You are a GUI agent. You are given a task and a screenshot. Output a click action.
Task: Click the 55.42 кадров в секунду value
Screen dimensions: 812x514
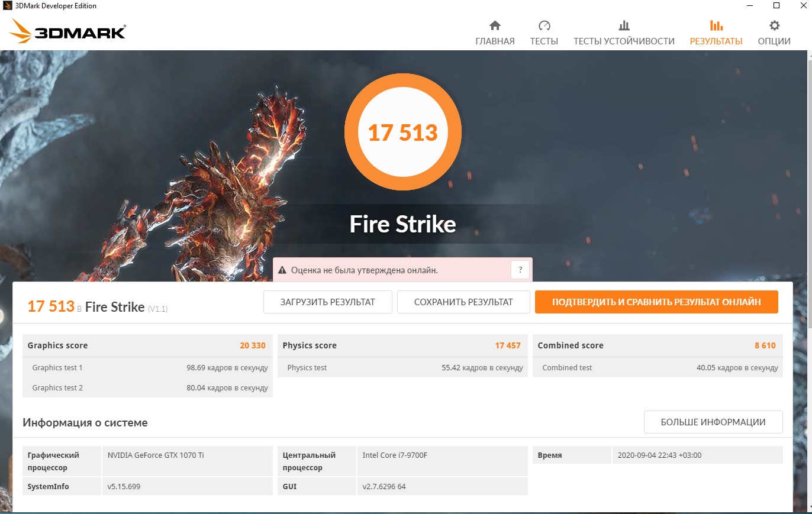point(482,368)
